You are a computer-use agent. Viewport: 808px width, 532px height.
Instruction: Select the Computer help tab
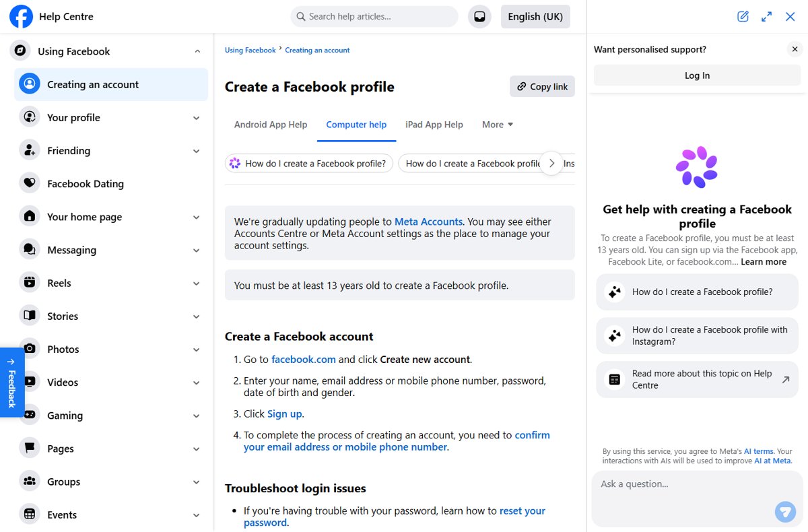pos(356,125)
